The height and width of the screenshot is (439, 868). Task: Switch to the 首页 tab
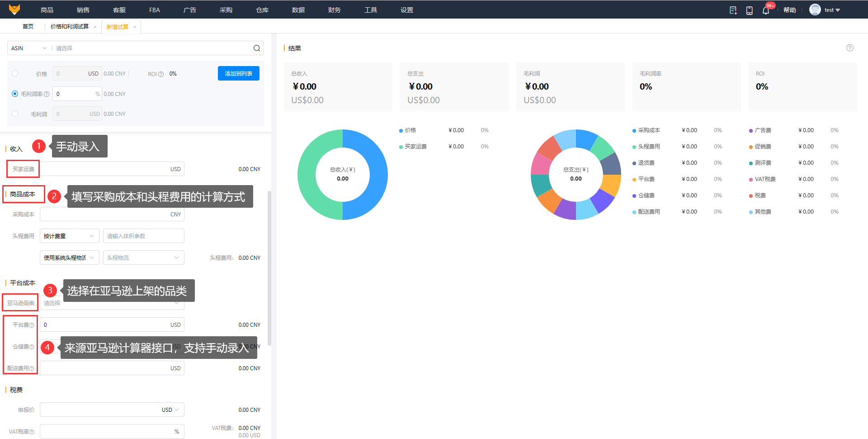(x=28, y=27)
